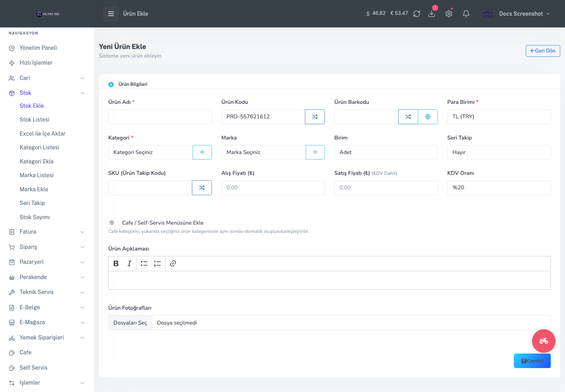This screenshot has width=565, height=392.
Task: Add new category with plus icon
Action: click(202, 152)
